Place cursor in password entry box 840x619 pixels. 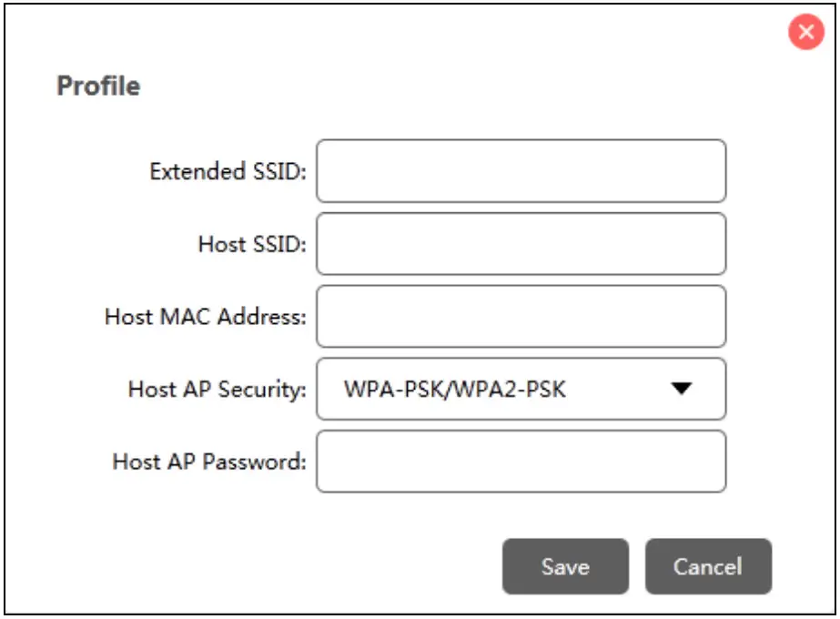pos(521,462)
